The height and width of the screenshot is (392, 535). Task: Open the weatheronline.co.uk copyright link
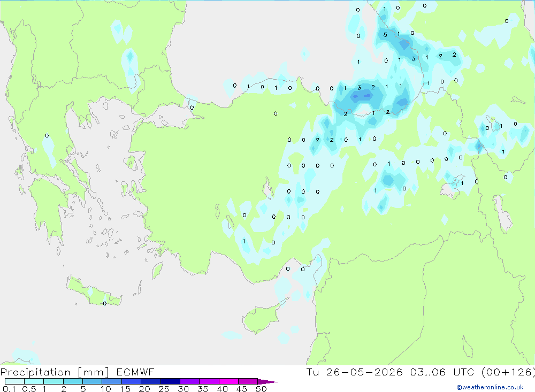coord(490,387)
